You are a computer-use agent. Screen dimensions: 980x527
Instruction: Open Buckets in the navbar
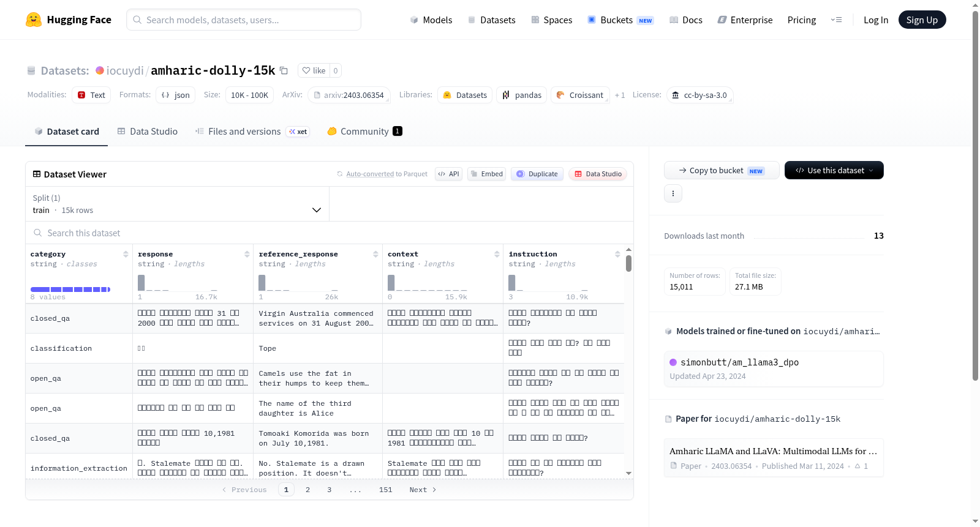tap(620, 20)
